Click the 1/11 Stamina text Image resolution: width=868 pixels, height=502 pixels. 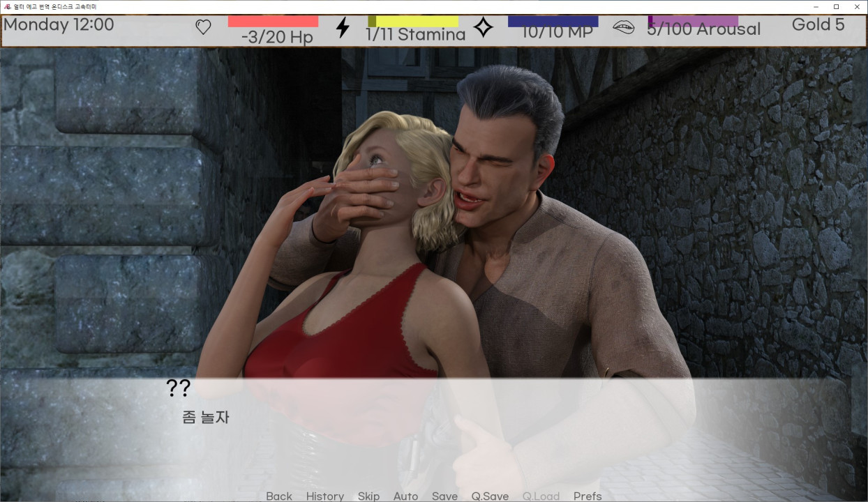coord(416,35)
